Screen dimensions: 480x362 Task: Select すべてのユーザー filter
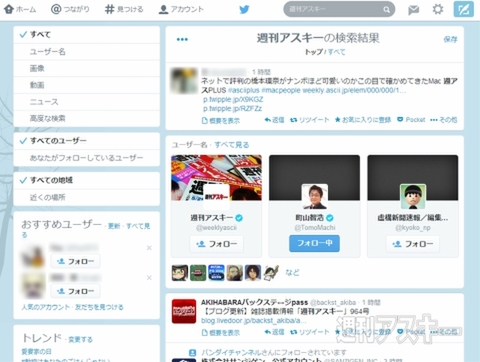[x=87, y=141]
